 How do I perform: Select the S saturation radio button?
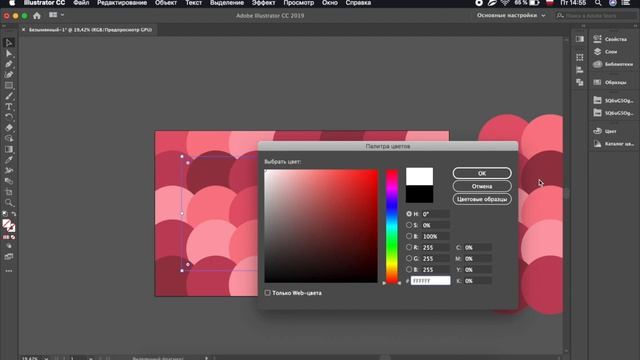(x=409, y=225)
